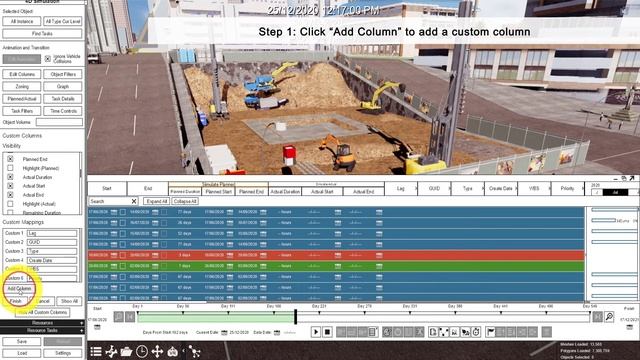This screenshot has width=640, height=360.
Task: Focus the Custom 1 Lag mapping field
Action: coord(52,233)
